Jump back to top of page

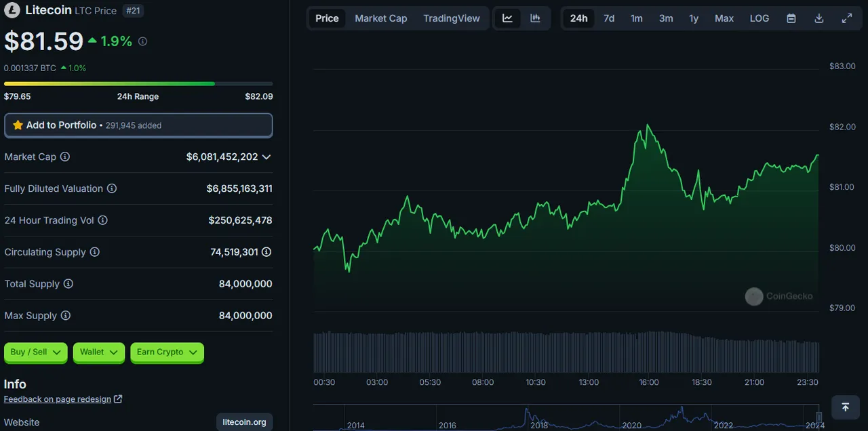tap(845, 407)
